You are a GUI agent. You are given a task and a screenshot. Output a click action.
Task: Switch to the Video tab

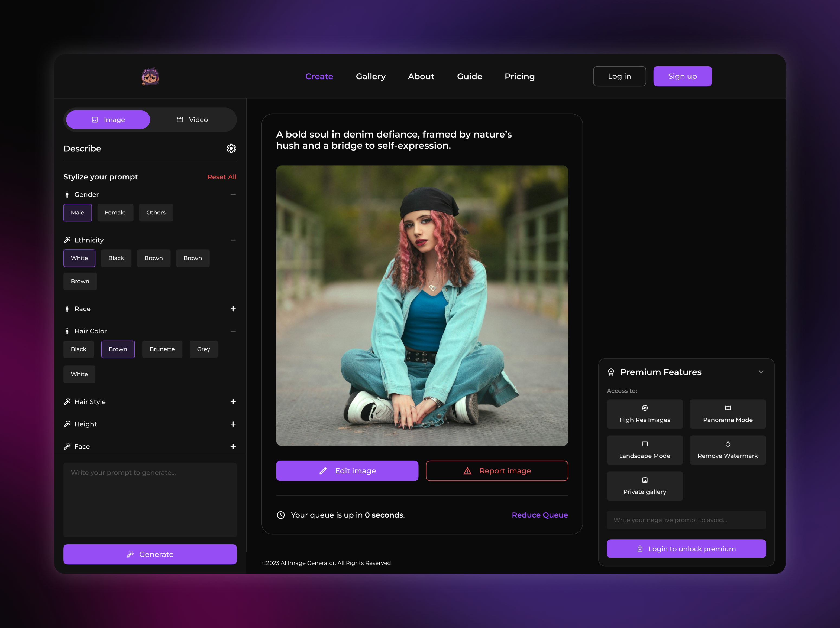(x=193, y=120)
